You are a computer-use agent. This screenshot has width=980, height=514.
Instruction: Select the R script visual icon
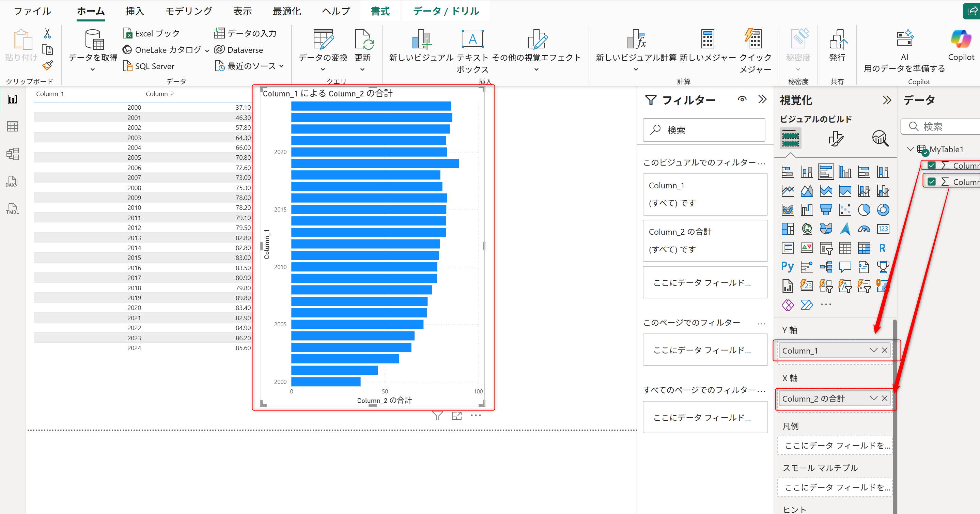click(x=883, y=248)
